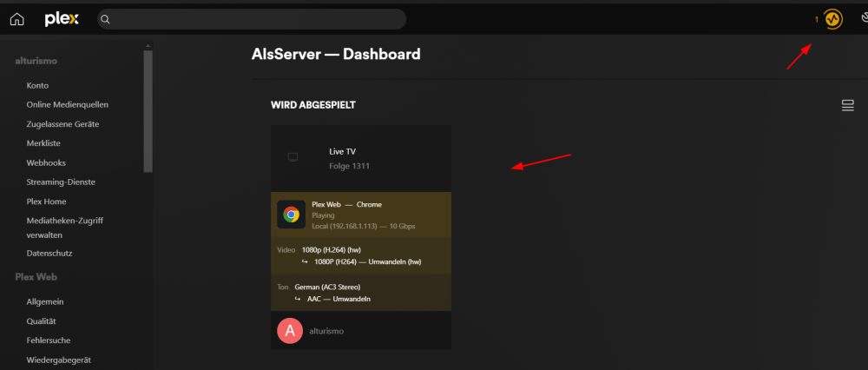Viewport: 868px width, 370px height.
Task: Click the alturismo sidebar heading
Action: pyautogui.click(x=36, y=61)
